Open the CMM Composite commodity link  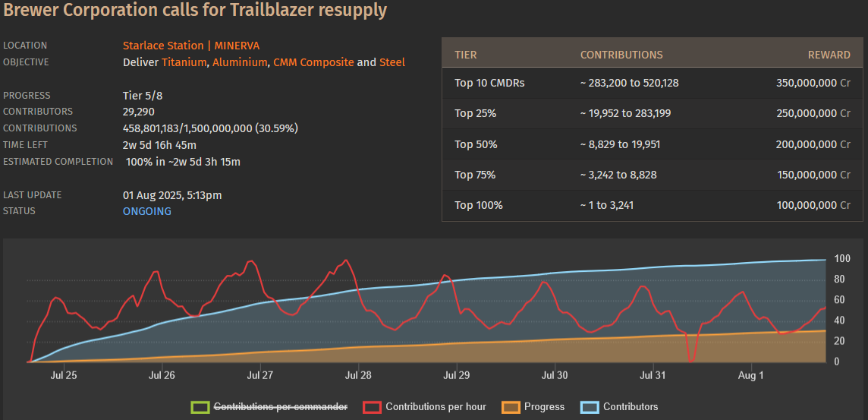(x=313, y=62)
